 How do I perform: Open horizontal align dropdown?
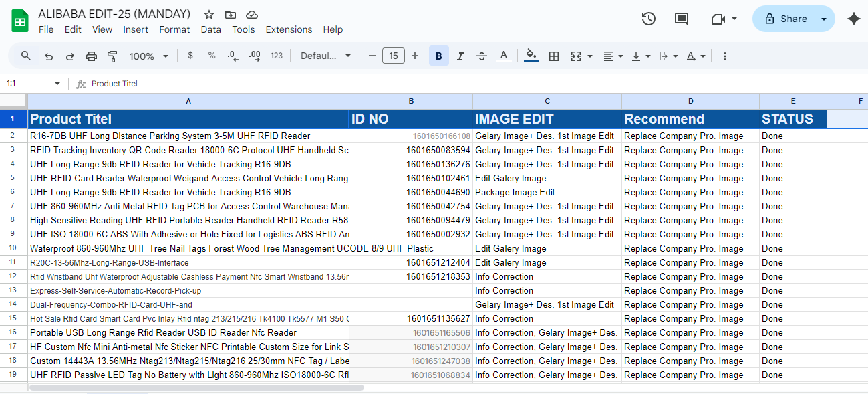click(x=613, y=56)
